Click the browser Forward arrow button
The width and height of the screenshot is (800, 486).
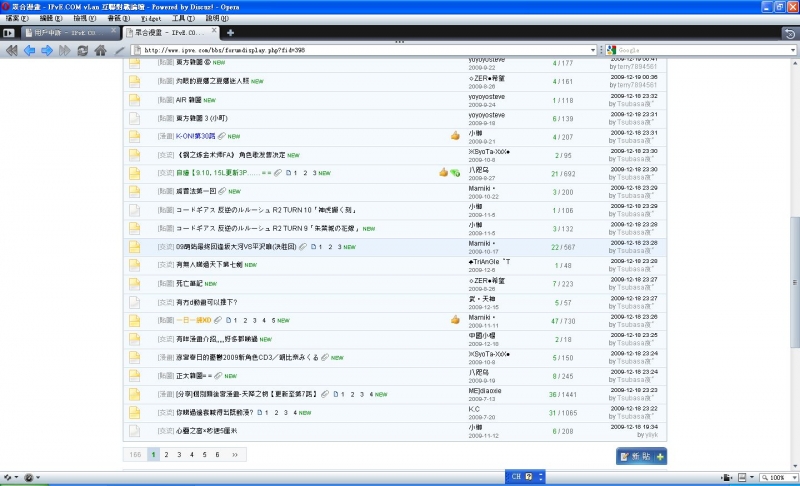(x=47, y=49)
